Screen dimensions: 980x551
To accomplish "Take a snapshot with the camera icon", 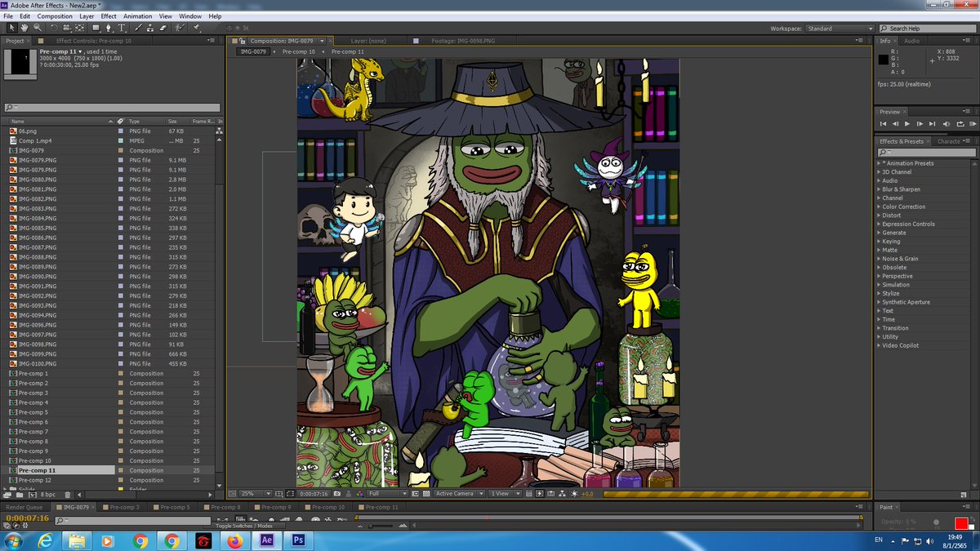I will point(336,493).
